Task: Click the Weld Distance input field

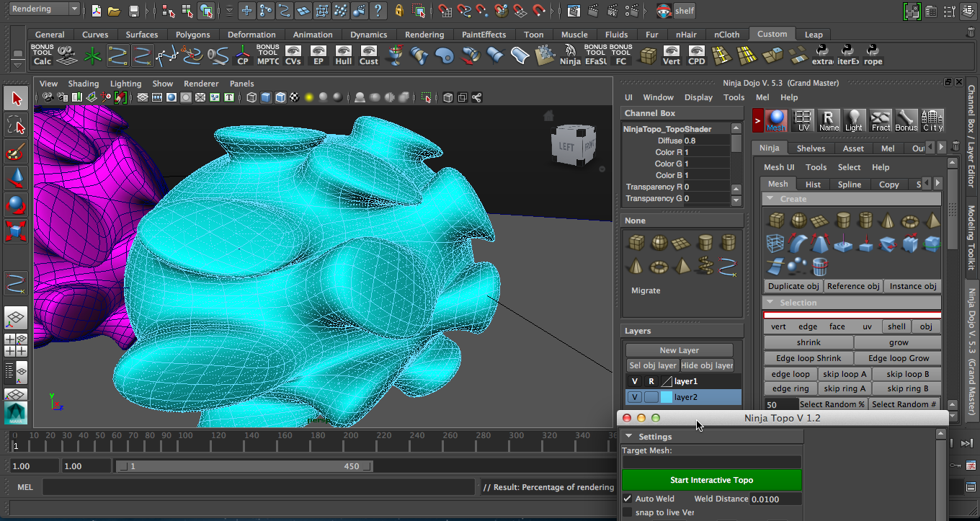Action: coord(775,499)
